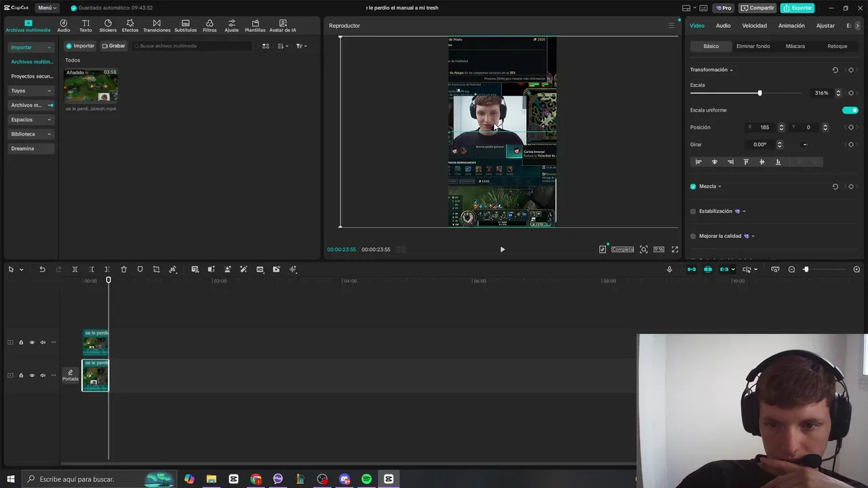
Task: Expand the Biblioteca sidebar section
Action: coord(31,134)
